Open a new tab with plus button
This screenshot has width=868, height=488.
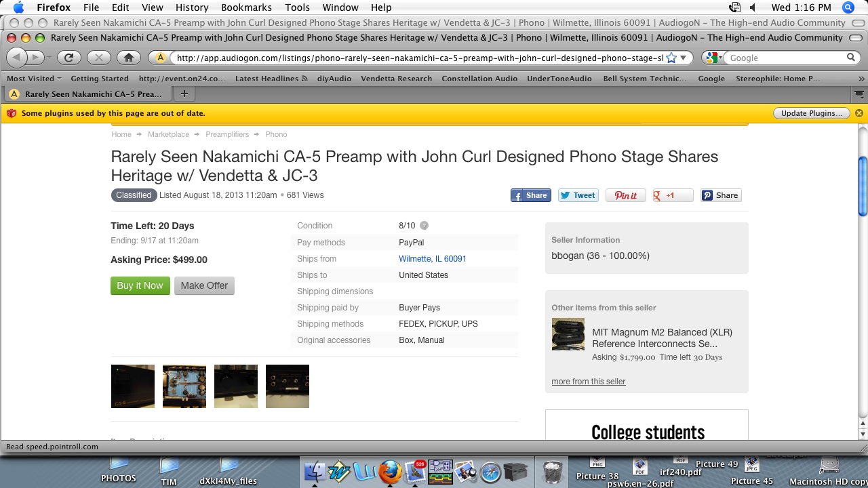click(x=184, y=94)
